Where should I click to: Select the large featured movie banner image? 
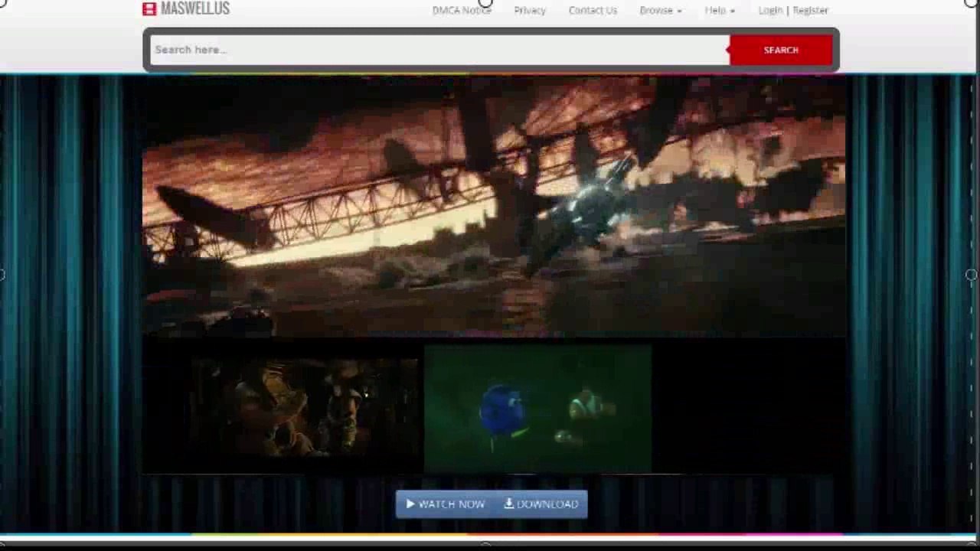point(494,207)
